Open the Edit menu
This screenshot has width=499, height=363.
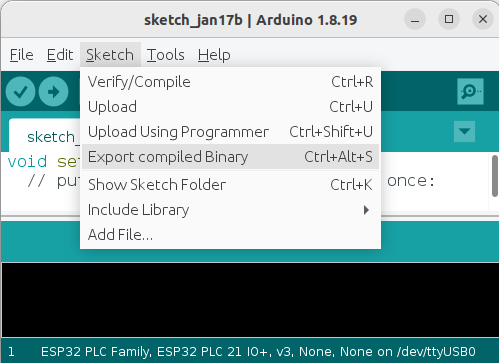(x=60, y=55)
